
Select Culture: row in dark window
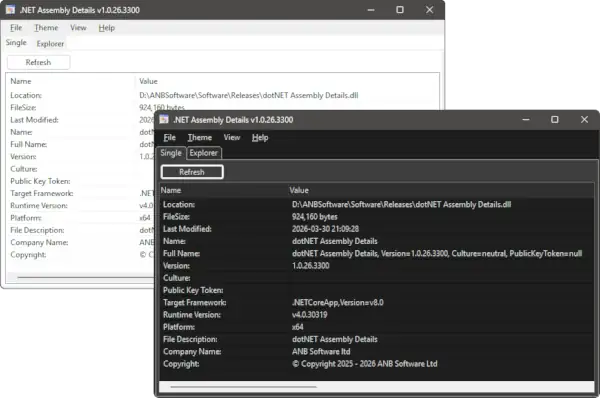(x=377, y=278)
